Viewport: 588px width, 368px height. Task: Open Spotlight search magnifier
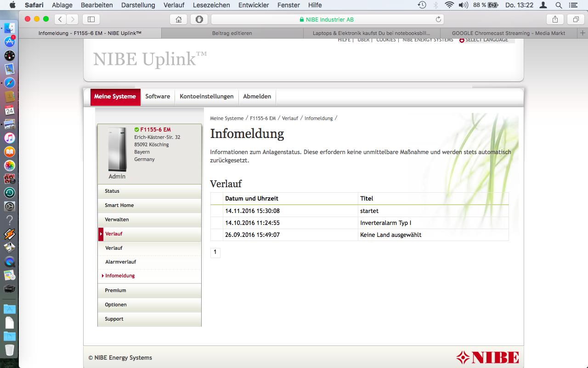559,5
